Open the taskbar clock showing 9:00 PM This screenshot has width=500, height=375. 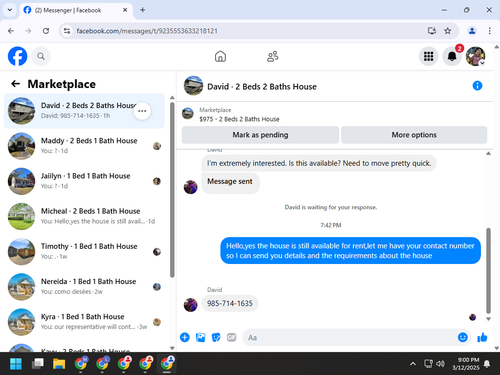tap(466, 364)
